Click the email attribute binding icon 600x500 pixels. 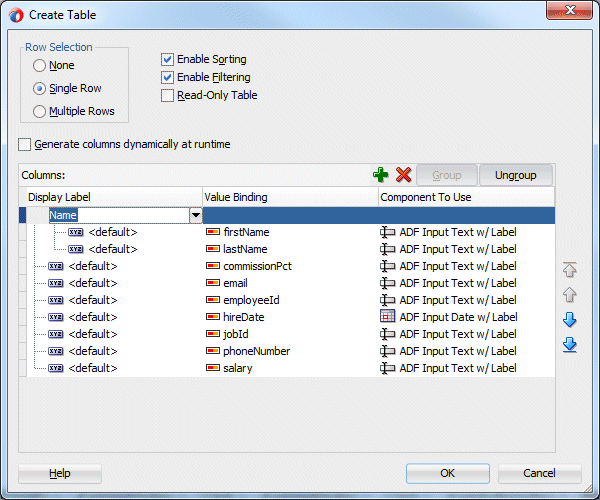(x=213, y=283)
